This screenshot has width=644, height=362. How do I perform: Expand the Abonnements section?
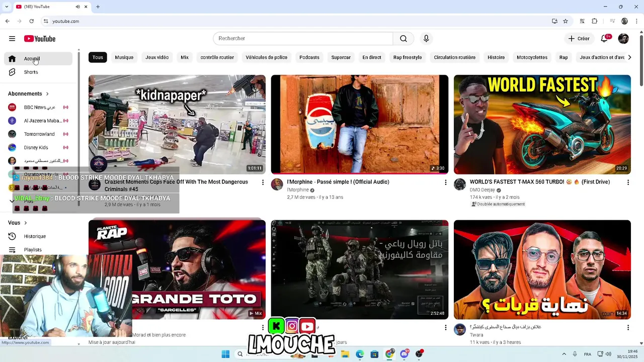point(28,94)
